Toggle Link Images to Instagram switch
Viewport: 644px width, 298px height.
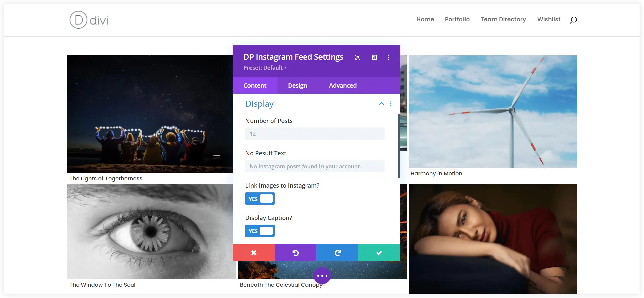(260, 199)
